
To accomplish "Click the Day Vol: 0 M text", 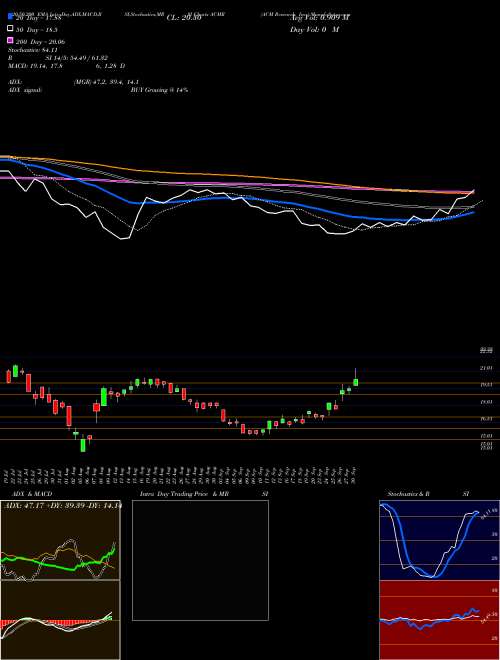I will [x=314, y=29].
